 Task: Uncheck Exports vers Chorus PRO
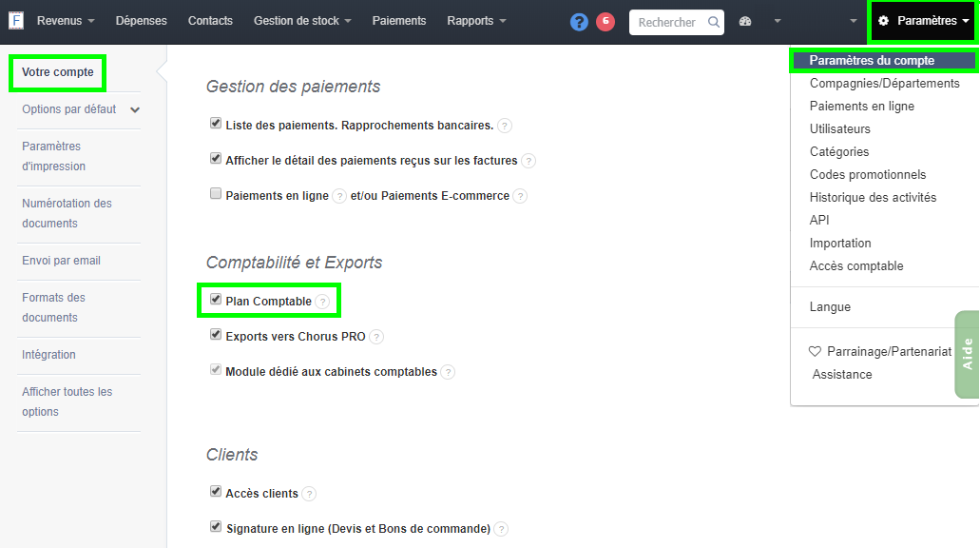[x=216, y=335]
